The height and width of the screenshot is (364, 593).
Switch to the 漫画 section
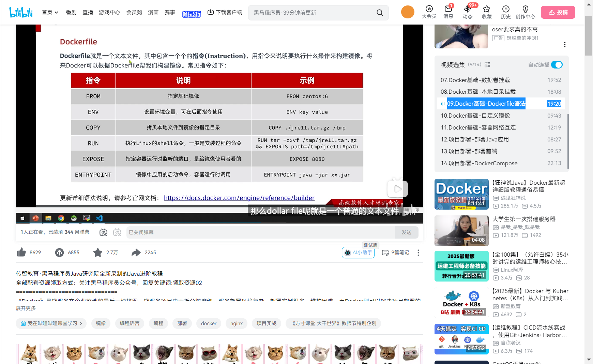click(x=153, y=12)
